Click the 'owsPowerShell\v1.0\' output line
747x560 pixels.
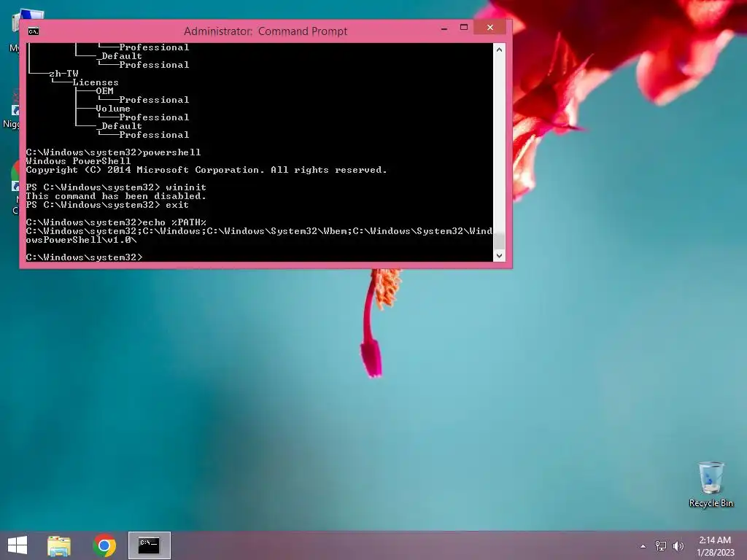coord(81,240)
